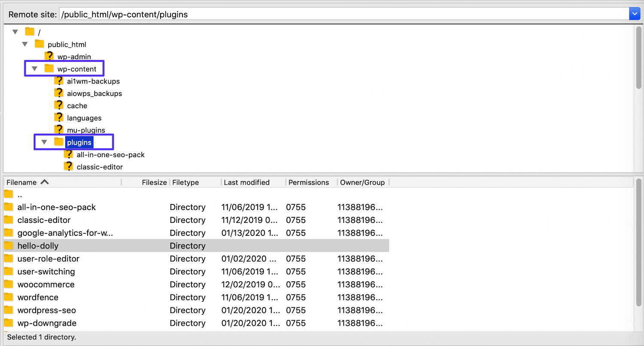This screenshot has height=346, width=644.
Task: Click the root folder icon in the tree
Action: tap(29, 31)
